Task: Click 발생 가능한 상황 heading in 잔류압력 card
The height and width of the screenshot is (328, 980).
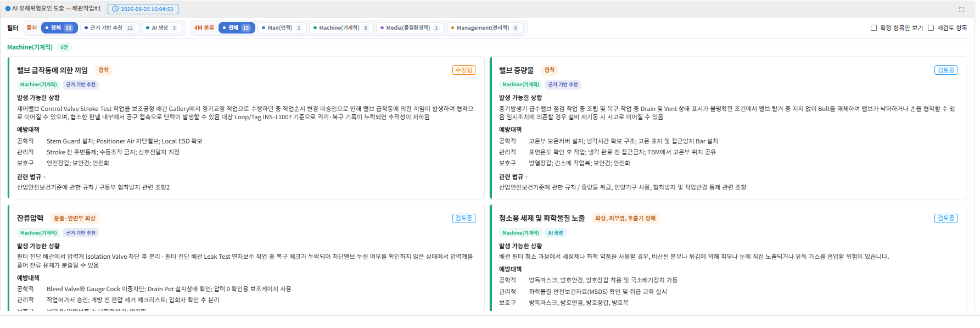Action: point(38,246)
